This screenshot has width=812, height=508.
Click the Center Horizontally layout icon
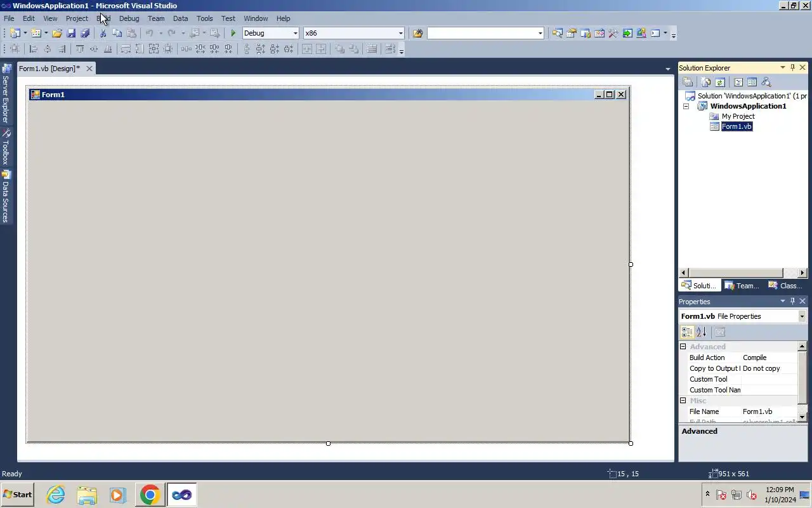(307, 49)
